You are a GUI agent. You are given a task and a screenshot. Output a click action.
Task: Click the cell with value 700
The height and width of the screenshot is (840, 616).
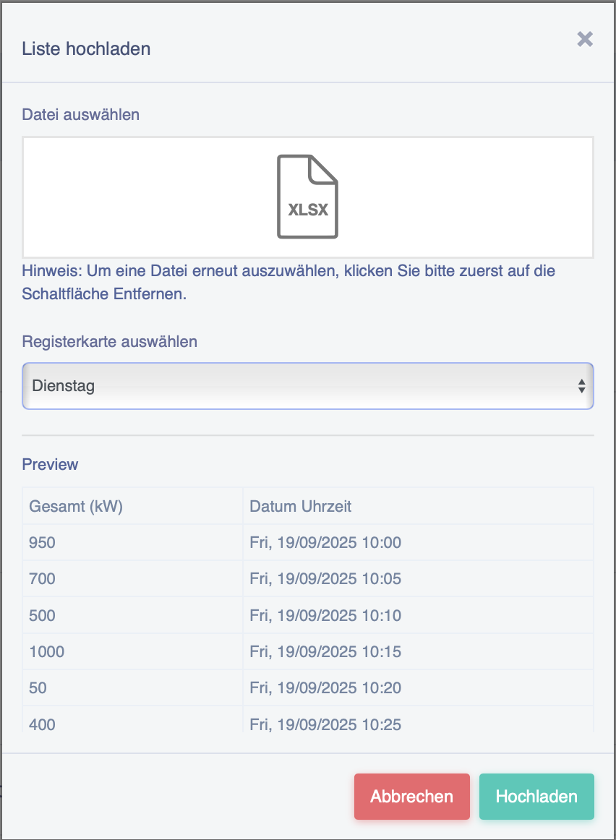[132, 578]
